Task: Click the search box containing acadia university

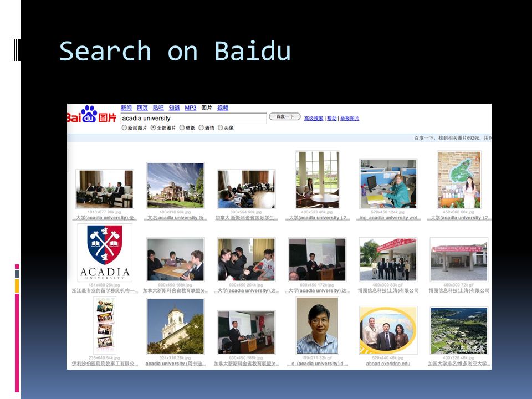Action: tap(194, 118)
